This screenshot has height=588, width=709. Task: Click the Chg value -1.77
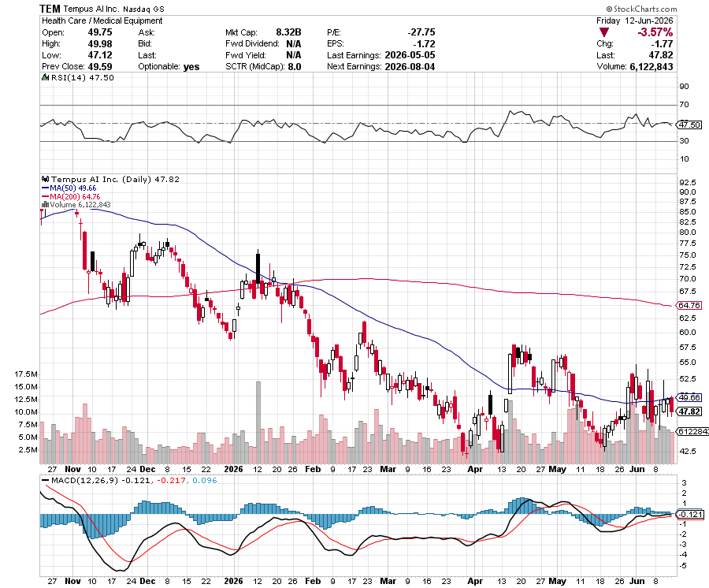tap(662, 44)
